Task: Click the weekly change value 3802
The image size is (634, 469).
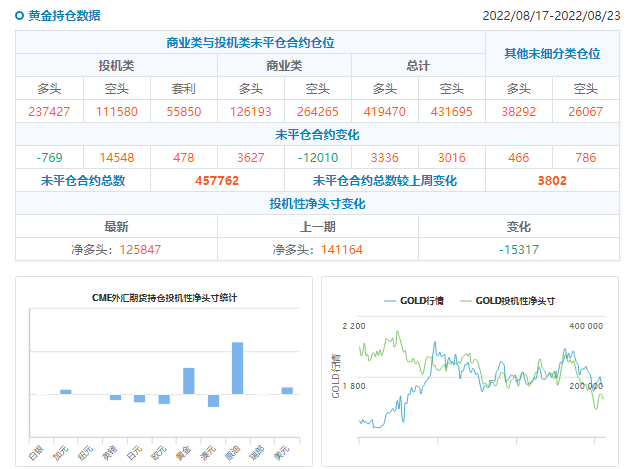Action: 551,181
